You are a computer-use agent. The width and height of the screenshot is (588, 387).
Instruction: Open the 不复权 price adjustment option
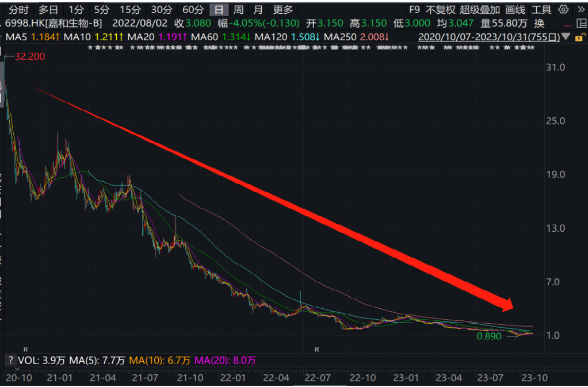point(440,10)
